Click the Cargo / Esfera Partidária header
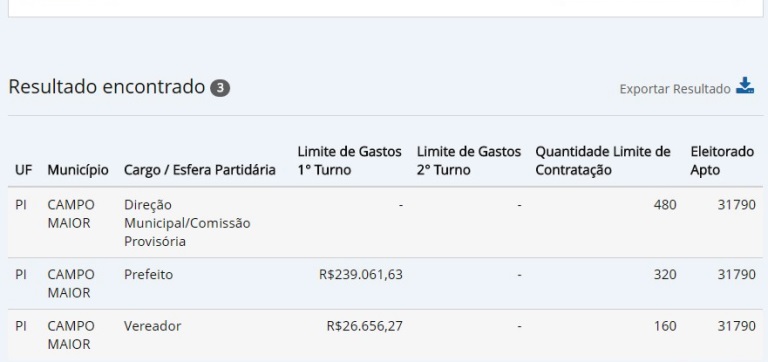This screenshot has height=362, width=768. [x=199, y=170]
